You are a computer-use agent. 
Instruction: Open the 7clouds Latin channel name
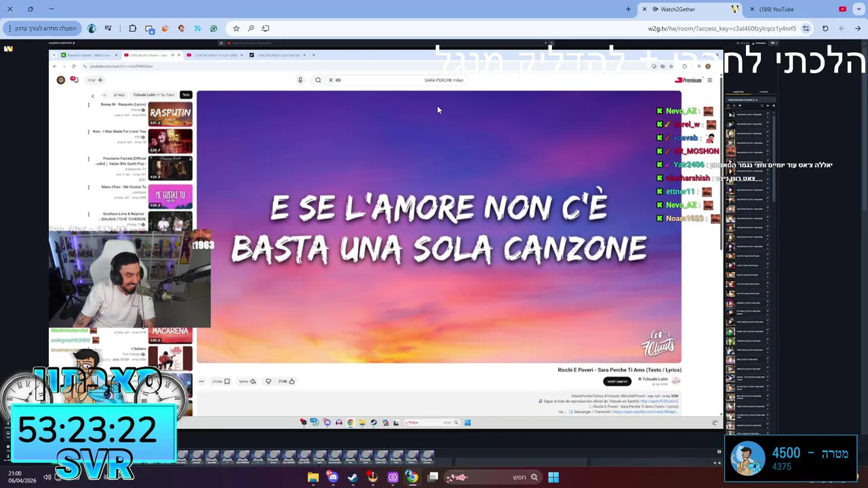(x=655, y=379)
